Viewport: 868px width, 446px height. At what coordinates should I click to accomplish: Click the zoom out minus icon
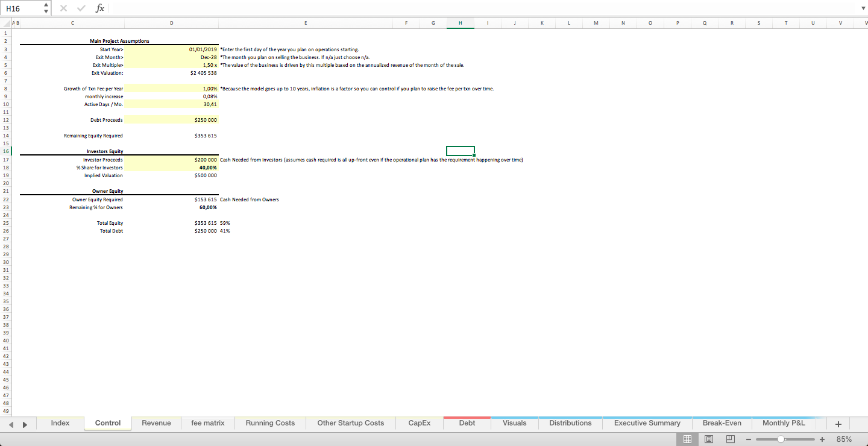[748, 439]
